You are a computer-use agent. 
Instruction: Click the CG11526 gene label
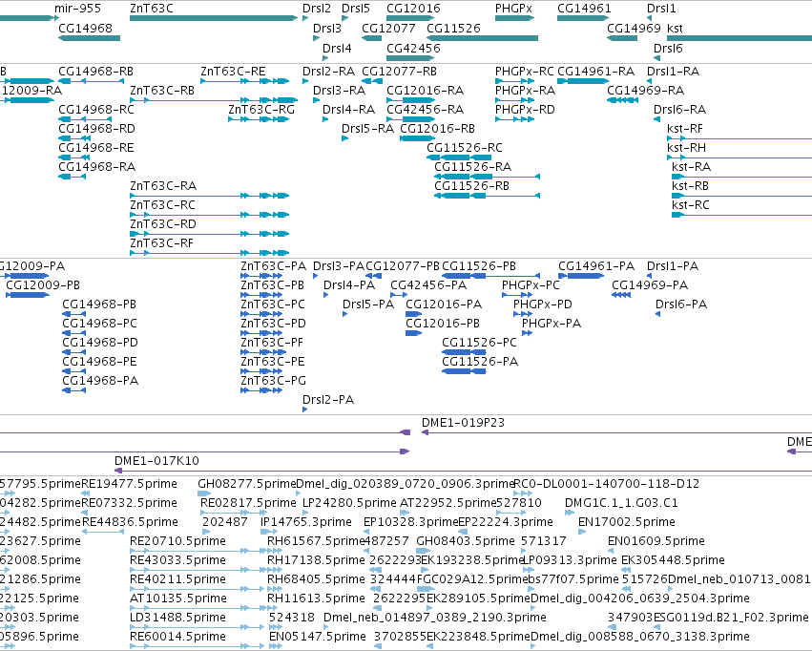click(x=453, y=28)
